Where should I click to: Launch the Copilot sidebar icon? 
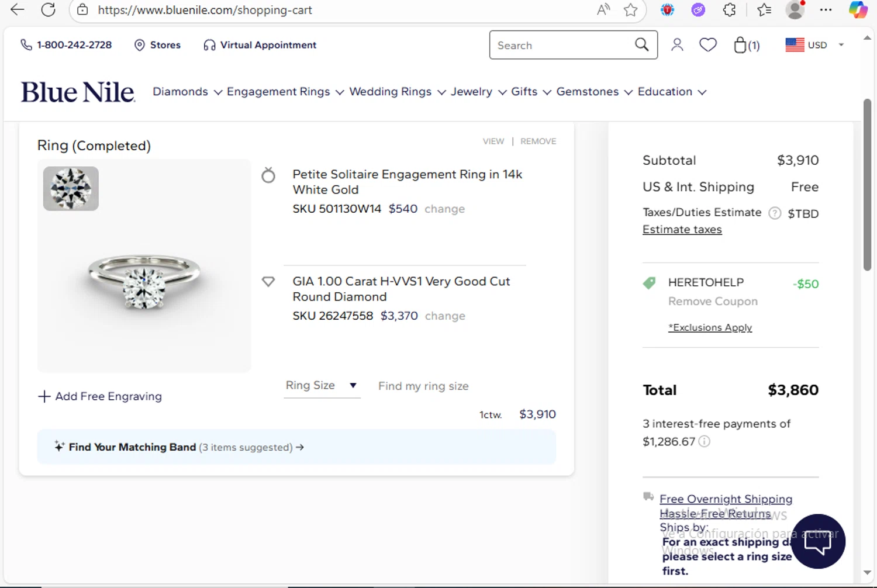coord(858,9)
